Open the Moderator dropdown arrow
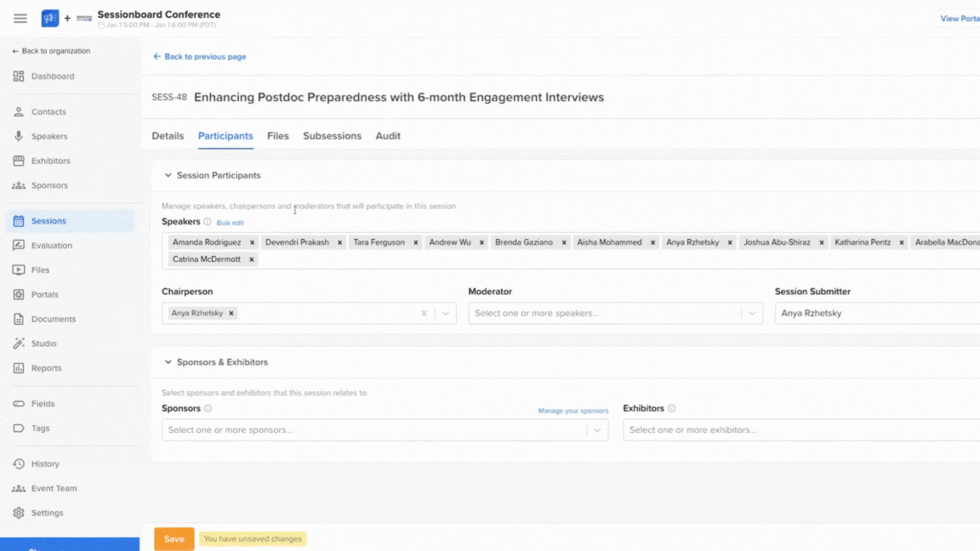Viewport: 980px width, 551px height. [753, 314]
